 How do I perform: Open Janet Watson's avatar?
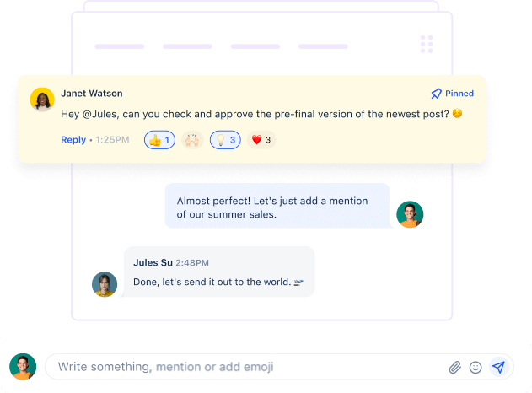coord(42,100)
